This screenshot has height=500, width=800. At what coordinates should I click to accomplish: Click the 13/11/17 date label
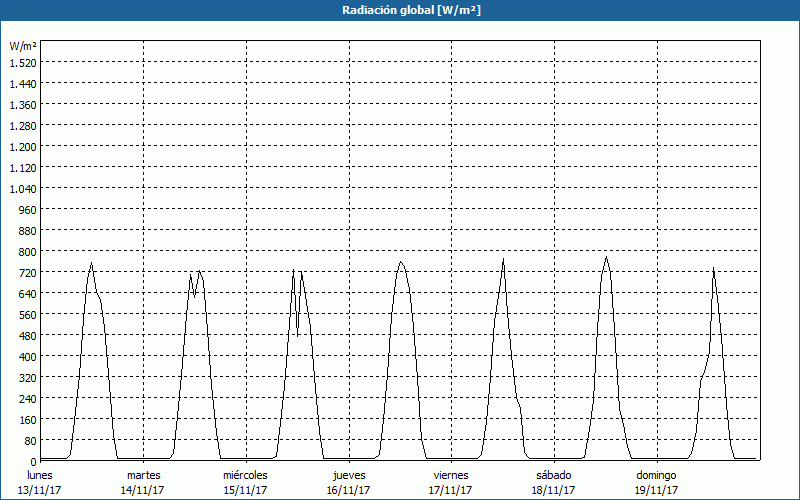click(40, 490)
